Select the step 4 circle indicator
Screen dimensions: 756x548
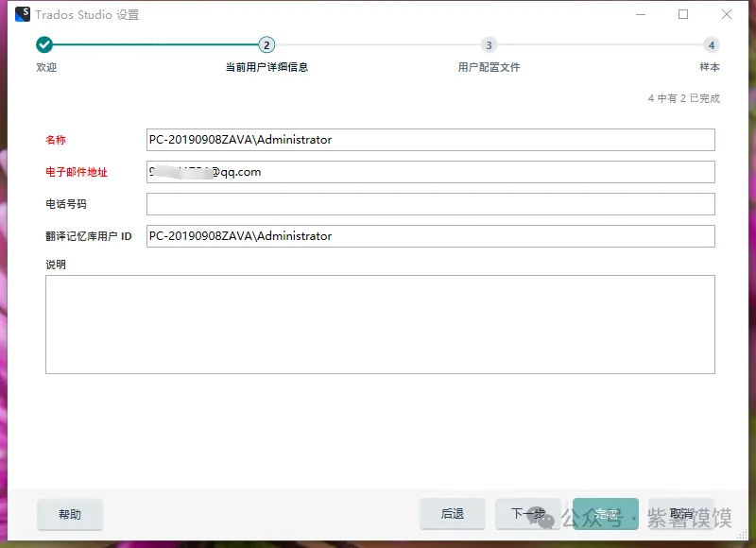coord(711,45)
